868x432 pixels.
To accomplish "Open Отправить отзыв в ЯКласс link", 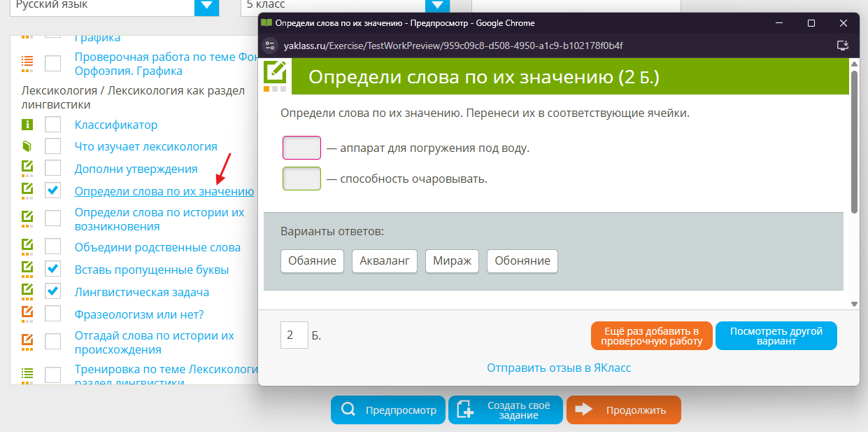I will point(559,368).
